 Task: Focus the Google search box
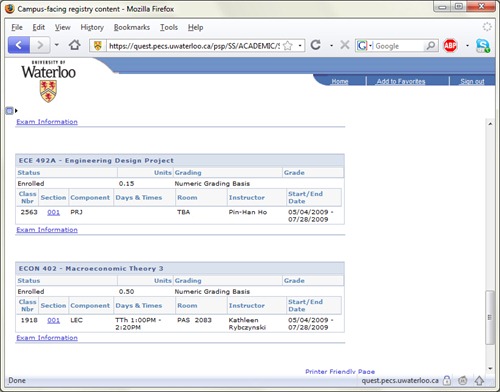coord(398,46)
